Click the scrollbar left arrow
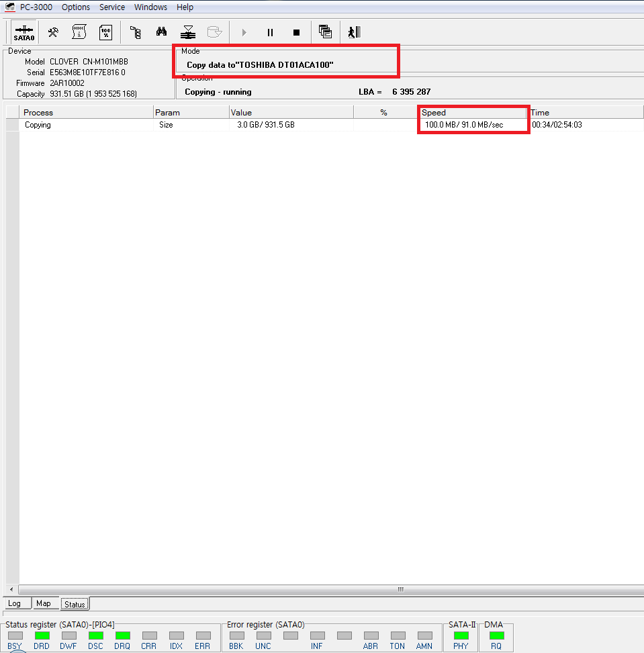The image size is (644, 653). tap(11, 589)
